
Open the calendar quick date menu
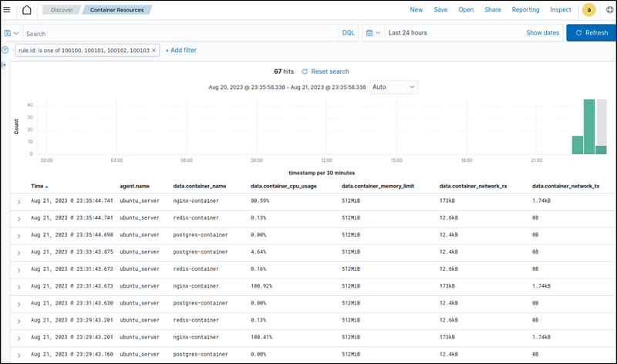tap(373, 33)
